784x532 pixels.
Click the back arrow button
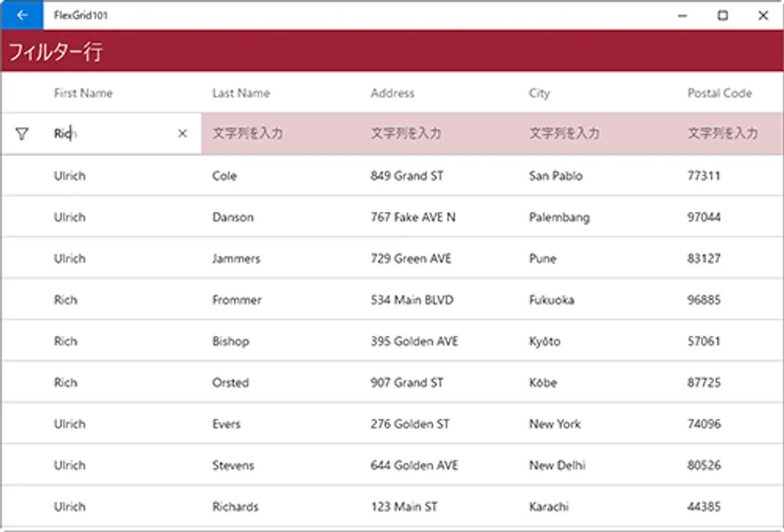click(21, 15)
